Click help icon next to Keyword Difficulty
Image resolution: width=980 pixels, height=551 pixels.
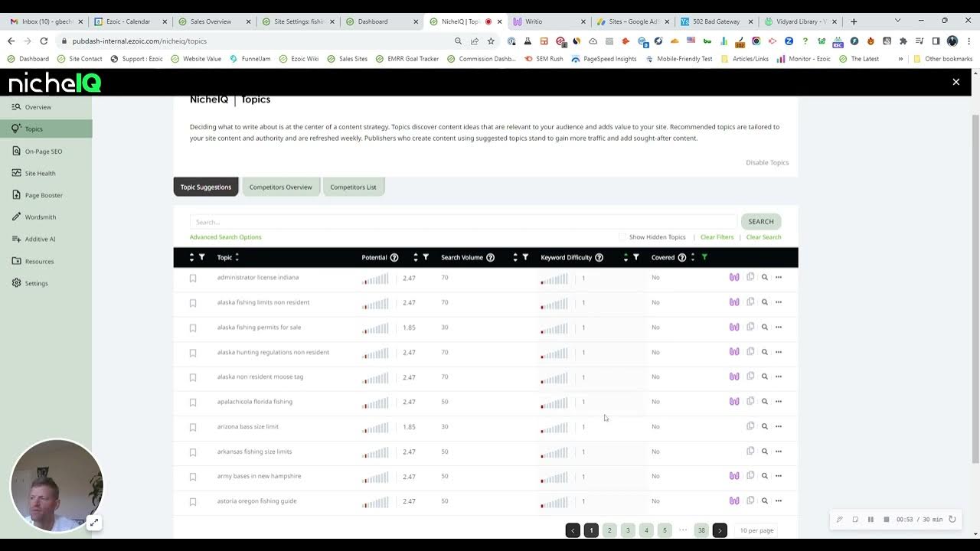(x=599, y=257)
